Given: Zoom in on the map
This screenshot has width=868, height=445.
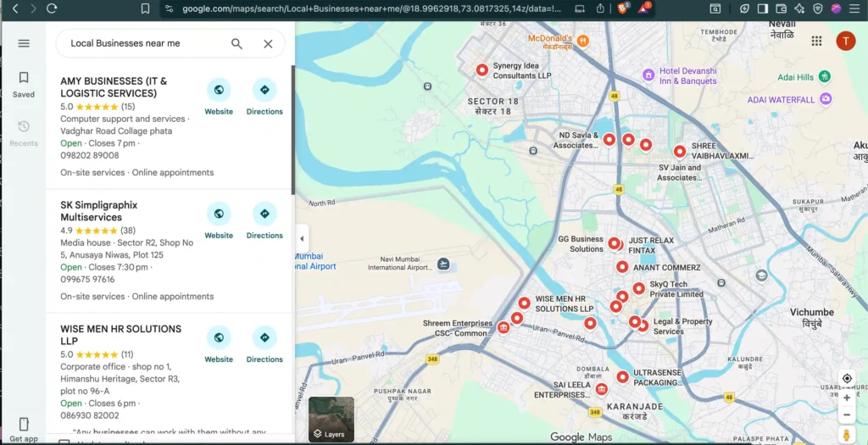Looking at the screenshot, I should click(847, 398).
